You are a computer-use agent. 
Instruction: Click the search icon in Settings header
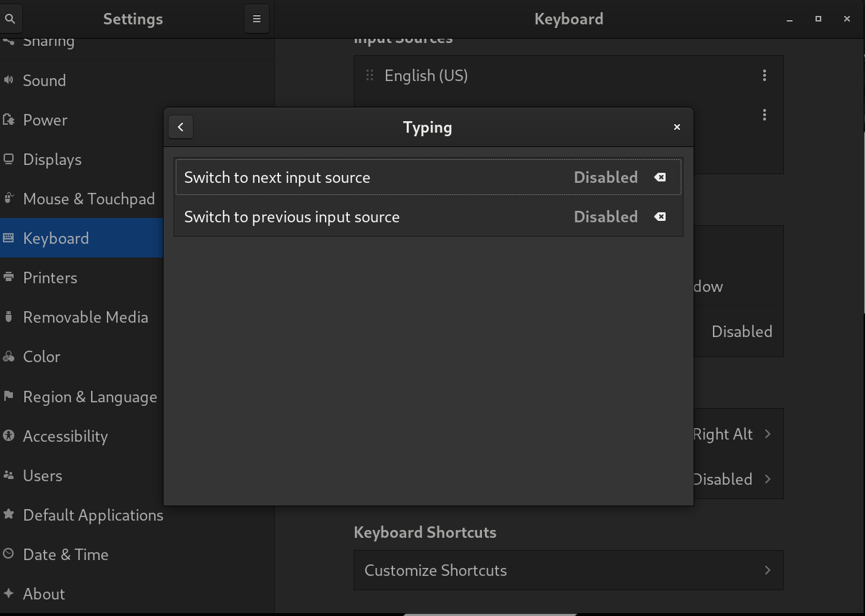point(10,19)
